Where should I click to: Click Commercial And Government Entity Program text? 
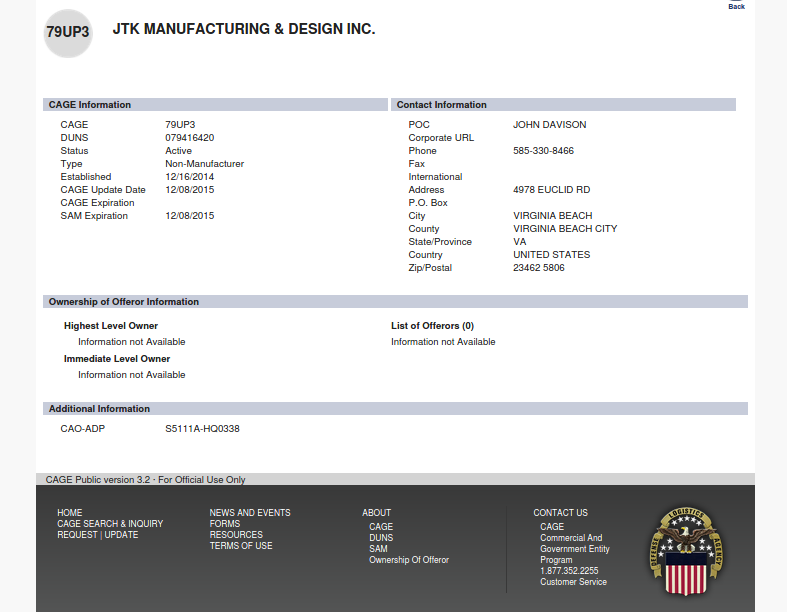pos(575,549)
